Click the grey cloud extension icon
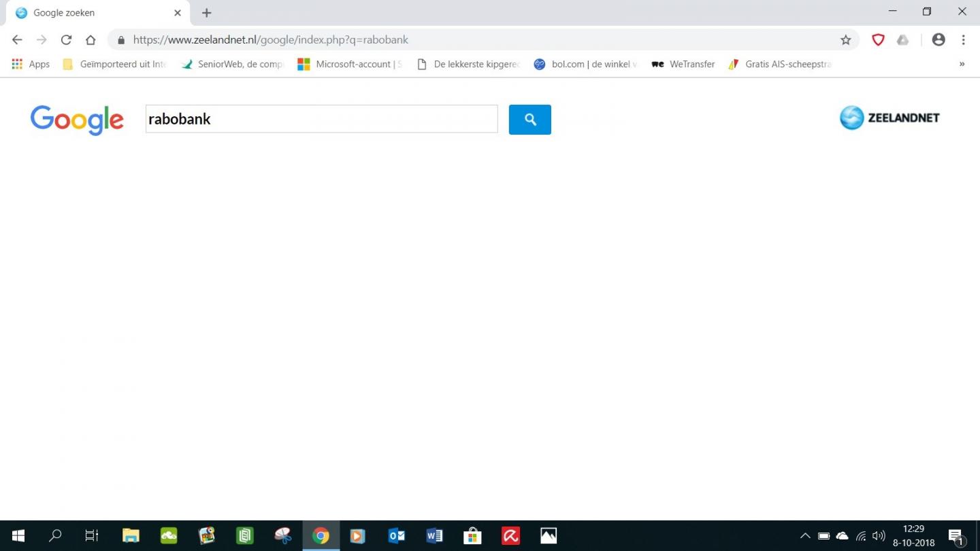Image resolution: width=980 pixels, height=551 pixels. (903, 40)
